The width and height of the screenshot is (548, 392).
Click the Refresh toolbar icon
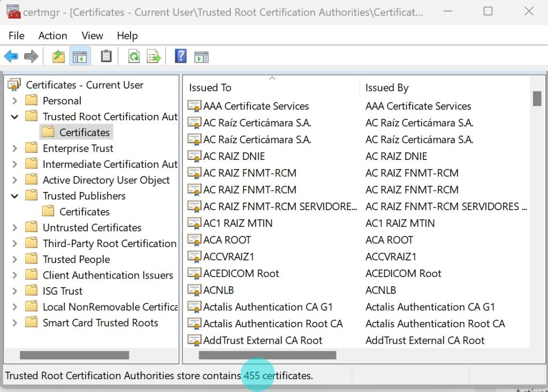tap(134, 56)
